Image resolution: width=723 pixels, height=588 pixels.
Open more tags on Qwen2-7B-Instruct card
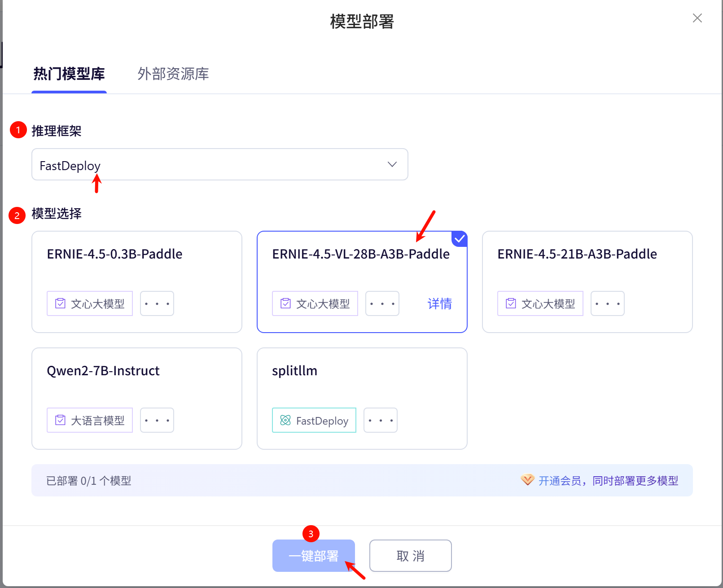click(157, 420)
